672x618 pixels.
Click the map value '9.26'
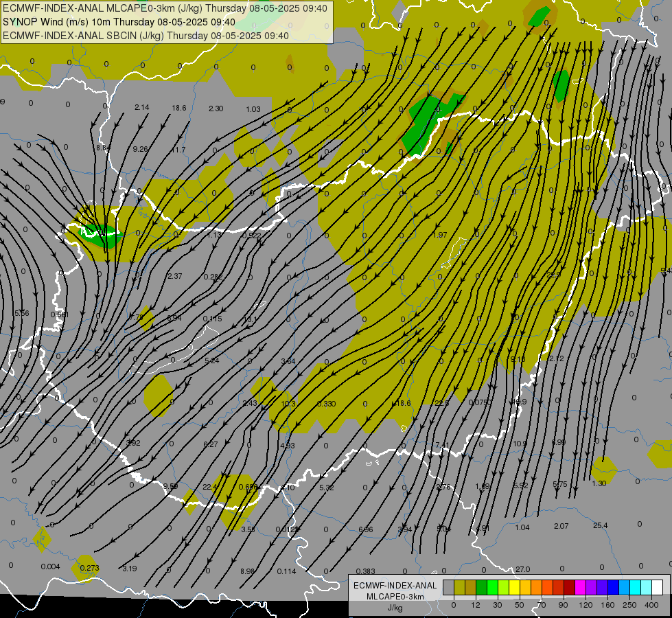tap(140, 149)
